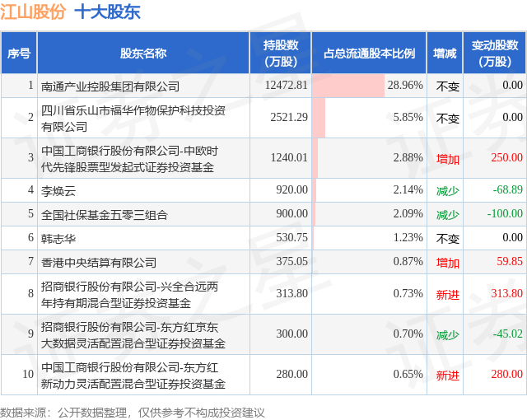Screen dimensions: 527x420
Task: Click the 2.88% percentage cell
Action: click(369, 158)
